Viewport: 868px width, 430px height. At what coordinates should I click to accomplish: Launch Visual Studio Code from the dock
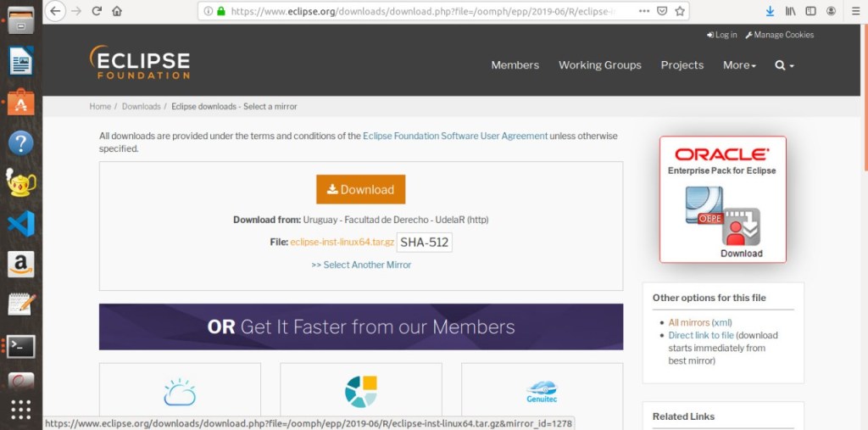20,225
